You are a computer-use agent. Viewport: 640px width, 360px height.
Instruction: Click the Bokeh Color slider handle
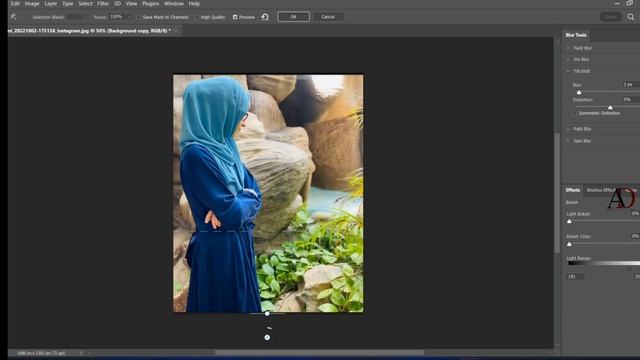click(569, 244)
